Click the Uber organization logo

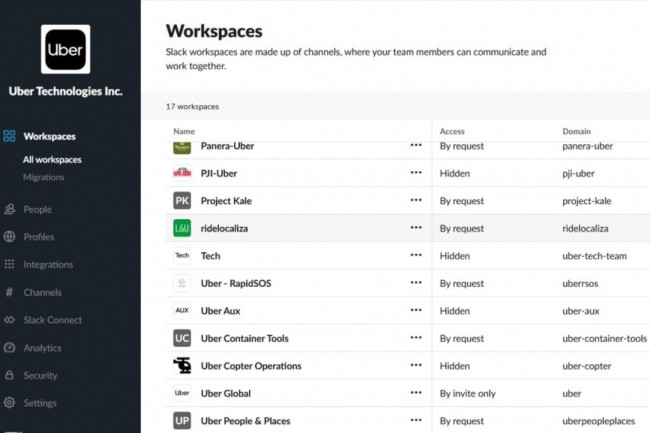65,49
